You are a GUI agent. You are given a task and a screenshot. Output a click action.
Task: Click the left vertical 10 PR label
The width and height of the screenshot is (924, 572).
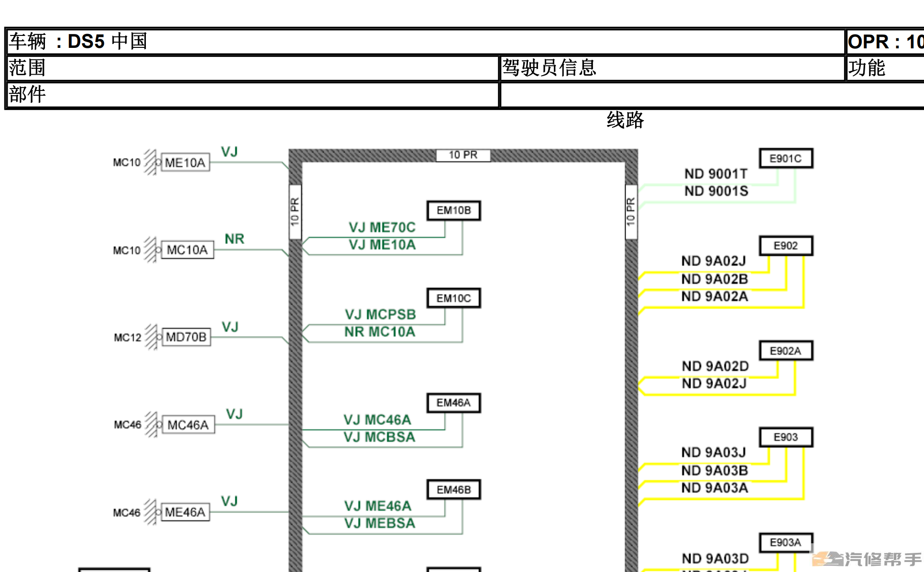pyautogui.click(x=295, y=212)
